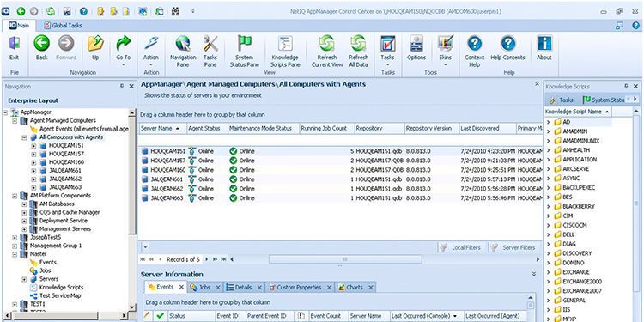The image size is (644, 322).
Task: Expand the HOUQEAM151 tree node
Action: (33, 145)
